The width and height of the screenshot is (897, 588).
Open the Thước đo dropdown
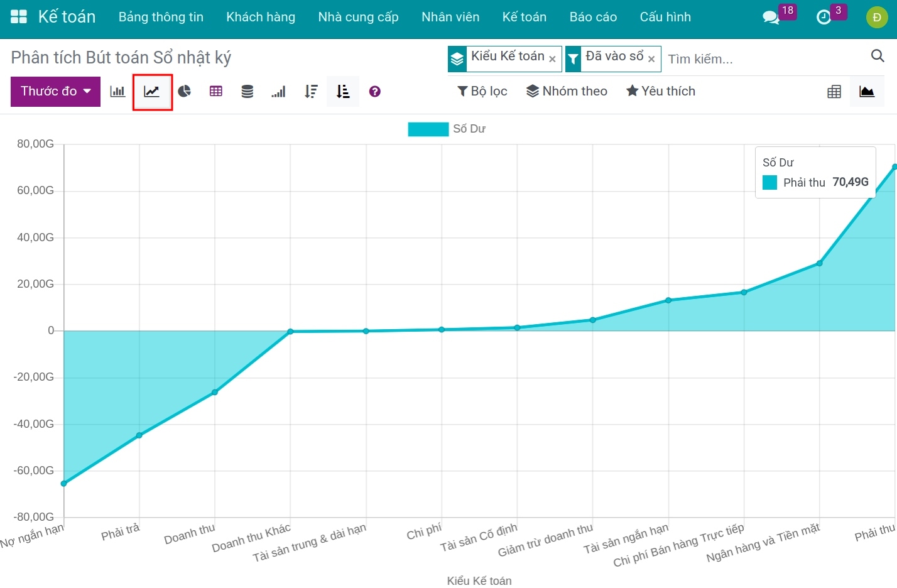click(x=55, y=92)
